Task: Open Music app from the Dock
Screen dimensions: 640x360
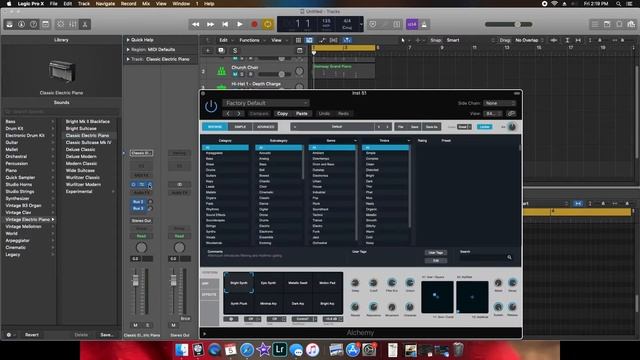Action: coord(312,350)
